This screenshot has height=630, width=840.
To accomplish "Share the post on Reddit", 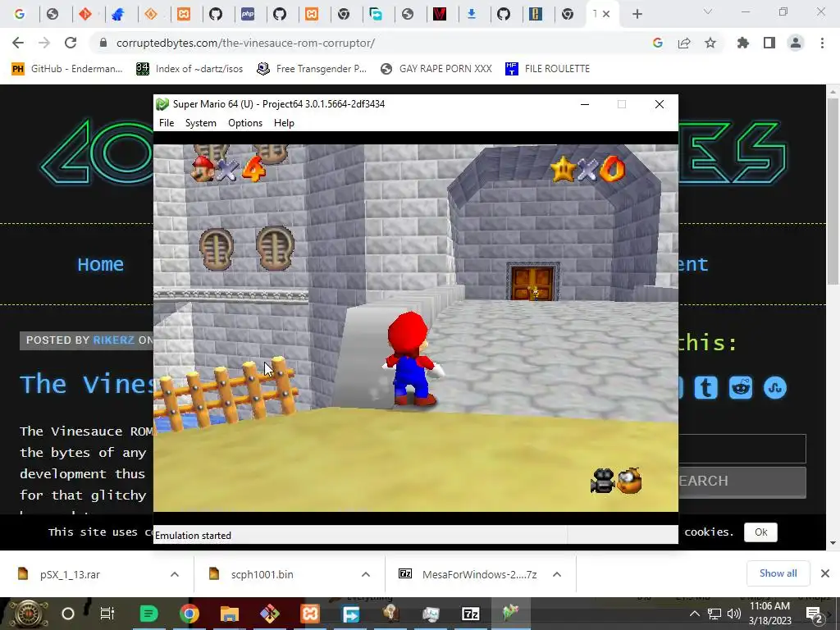I will tap(741, 387).
